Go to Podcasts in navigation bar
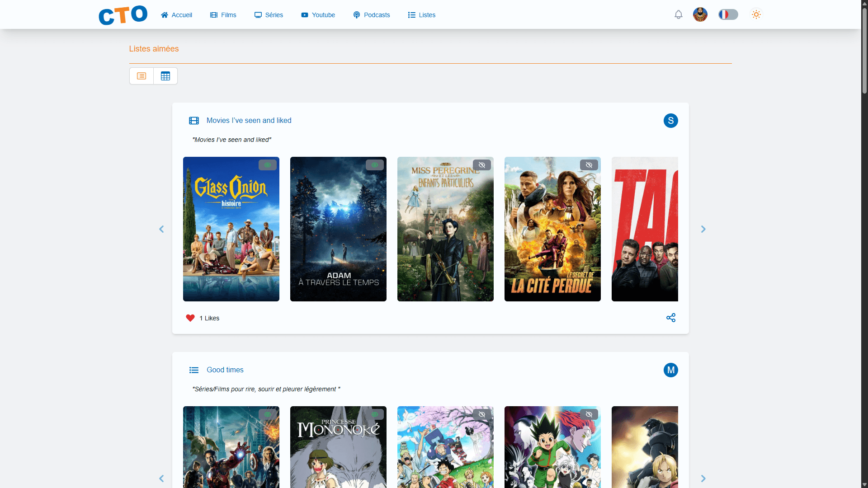Screen dimensions: 868x488 pos(371,15)
